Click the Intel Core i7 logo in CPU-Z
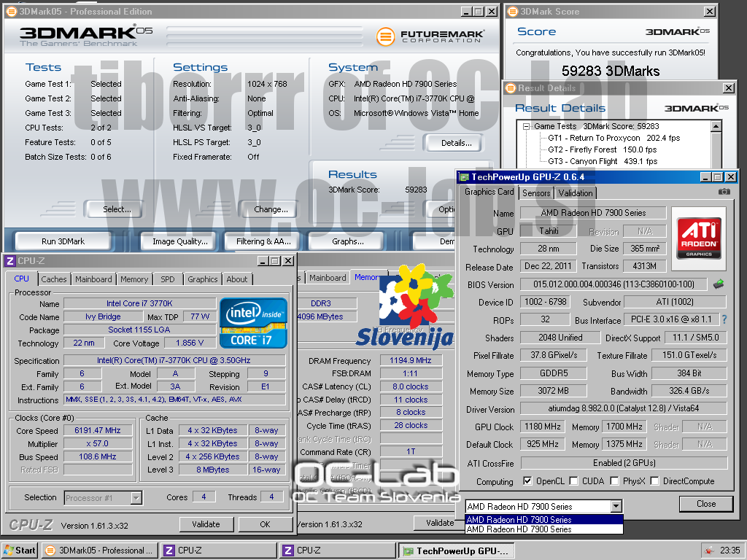The image size is (747, 560). (253, 323)
